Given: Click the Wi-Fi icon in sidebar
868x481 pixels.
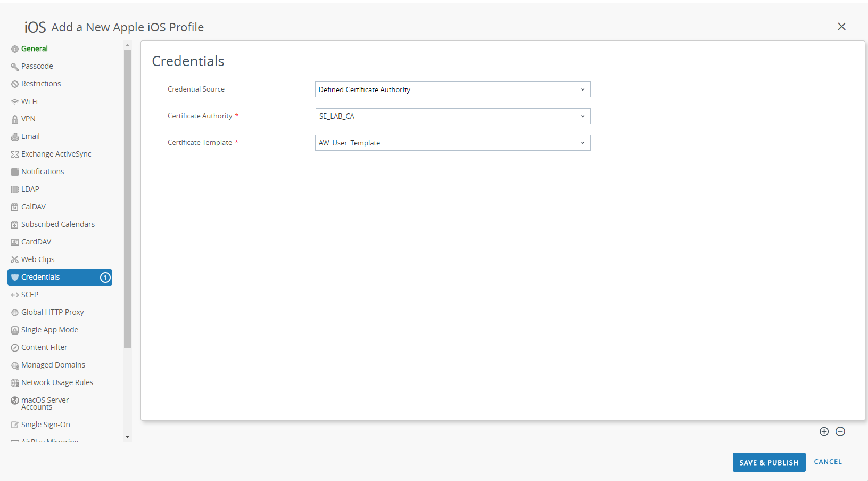Looking at the screenshot, I should click(x=14, y=102).
